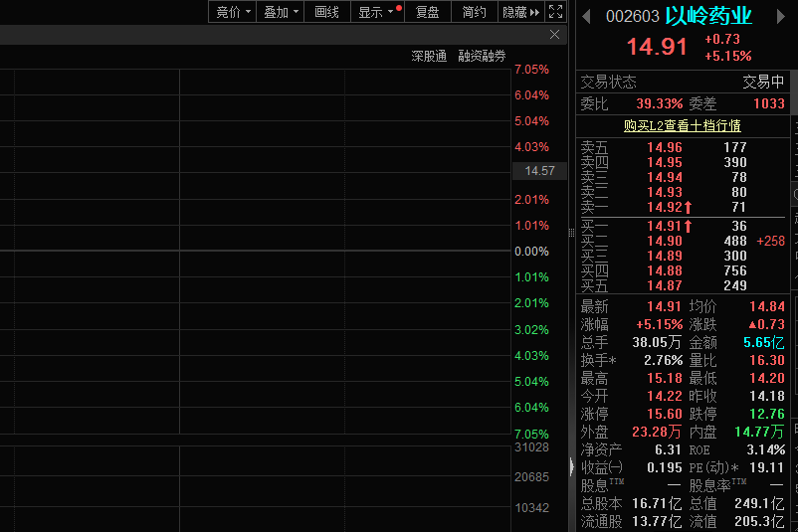This screenshot has height=532, width=798.
Task: Click the stock name 以岭药业
Action: click(708, 16)
